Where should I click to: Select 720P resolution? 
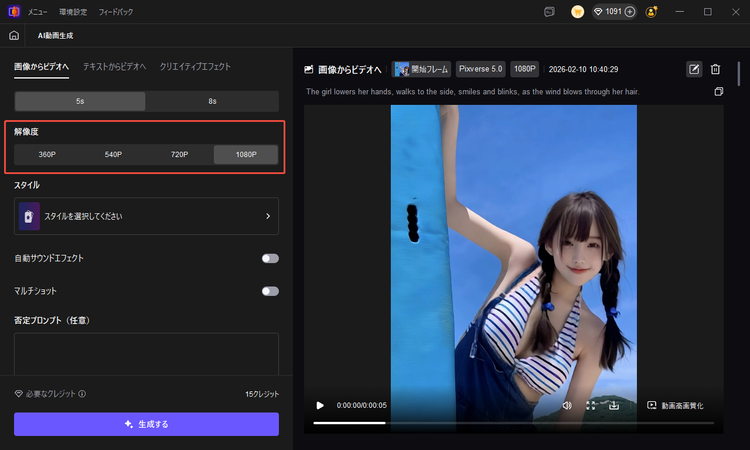[x=179, y=154]
